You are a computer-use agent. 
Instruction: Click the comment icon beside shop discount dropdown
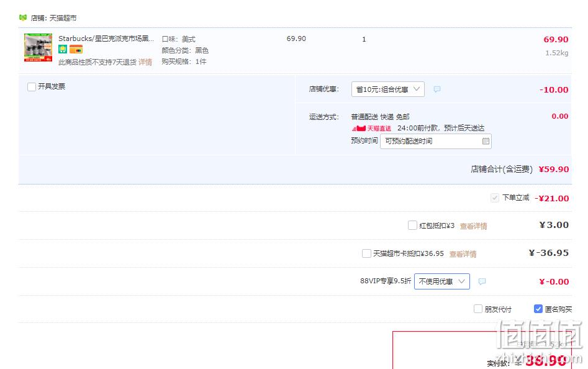(437, 89)
